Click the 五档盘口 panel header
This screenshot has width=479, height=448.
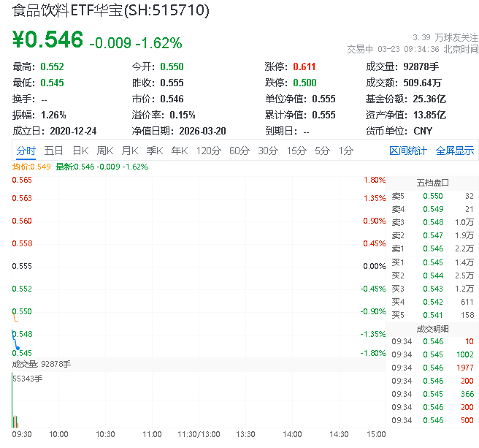click(432, 182)
